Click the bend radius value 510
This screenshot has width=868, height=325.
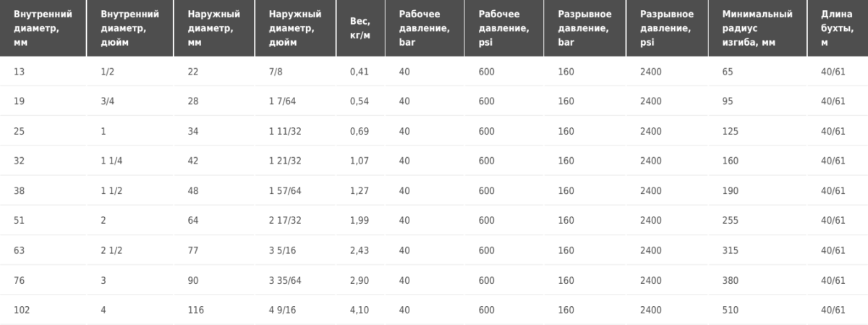pos(730,310)
